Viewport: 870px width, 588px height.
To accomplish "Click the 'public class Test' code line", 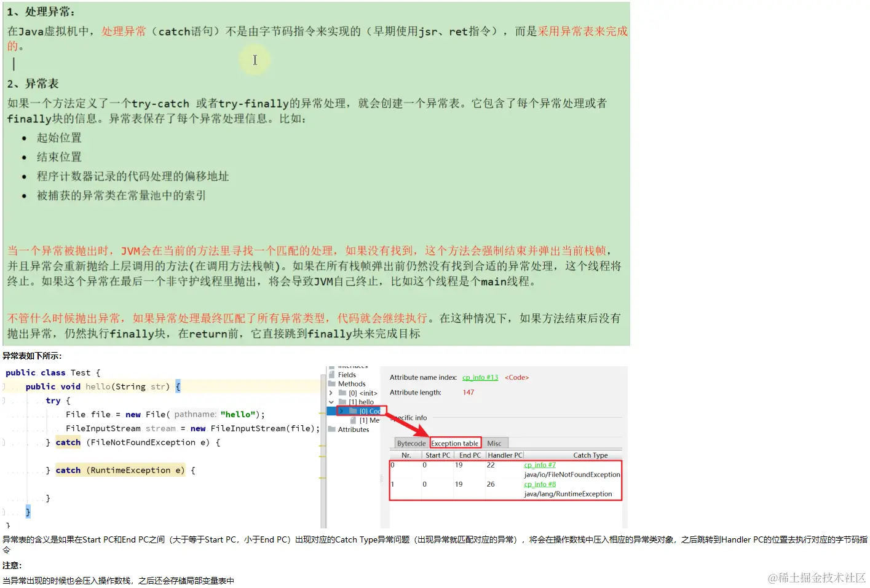I will tap(53, 372).
